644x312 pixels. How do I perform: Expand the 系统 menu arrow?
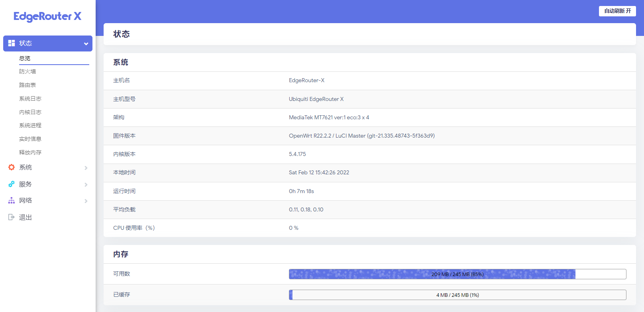(86, 168)
